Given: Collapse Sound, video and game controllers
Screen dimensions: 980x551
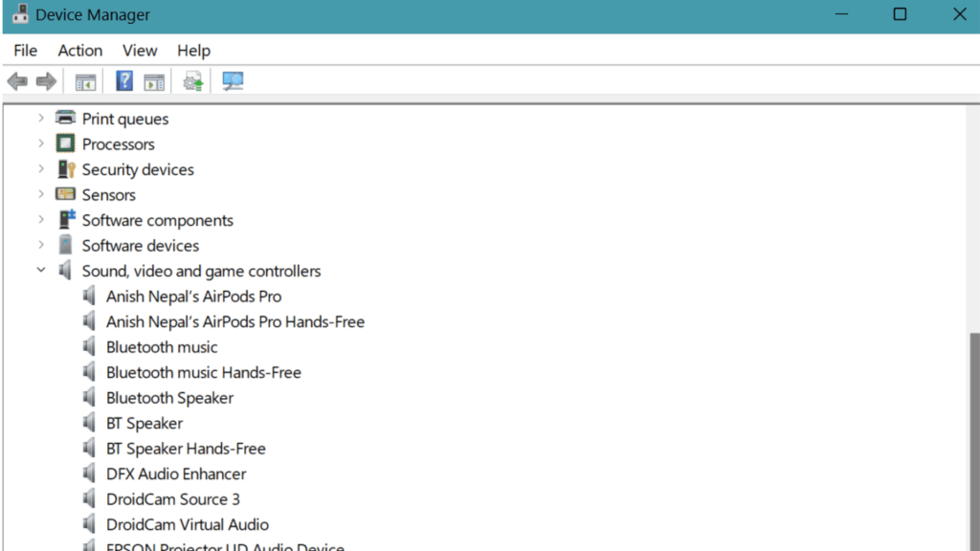Looking at the screenshot, I should (41, 270).
